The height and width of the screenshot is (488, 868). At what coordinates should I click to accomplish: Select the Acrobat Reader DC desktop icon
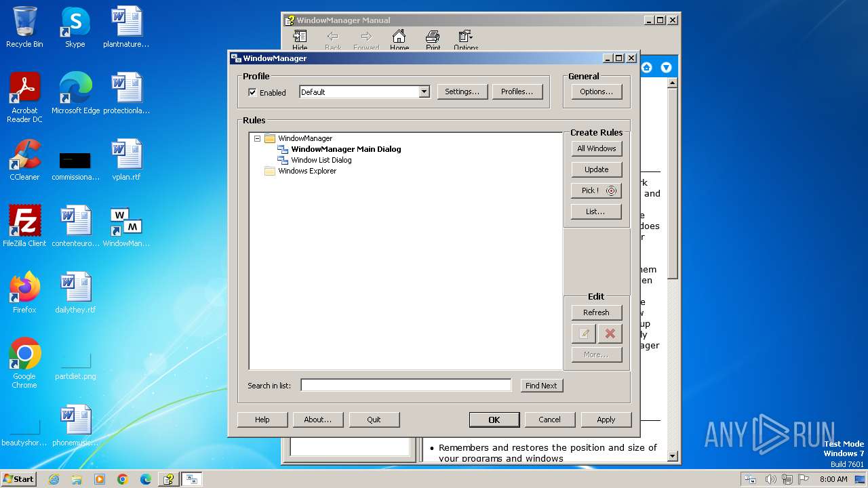coord(24,98)
